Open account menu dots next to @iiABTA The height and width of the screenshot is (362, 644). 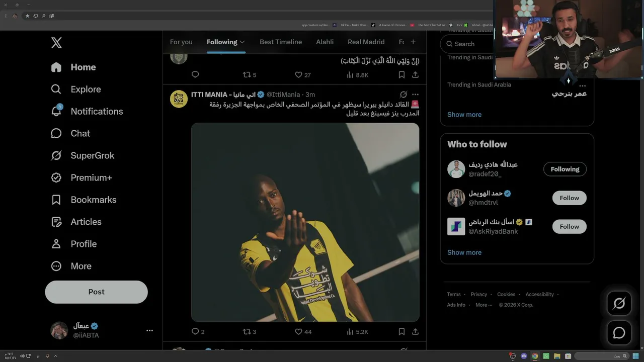[149, 330]
